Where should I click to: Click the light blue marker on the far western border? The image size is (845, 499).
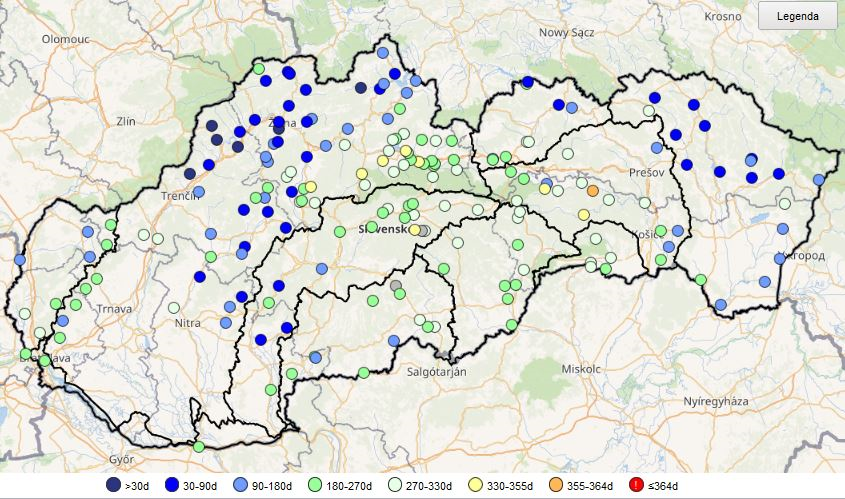pos(19,260)
